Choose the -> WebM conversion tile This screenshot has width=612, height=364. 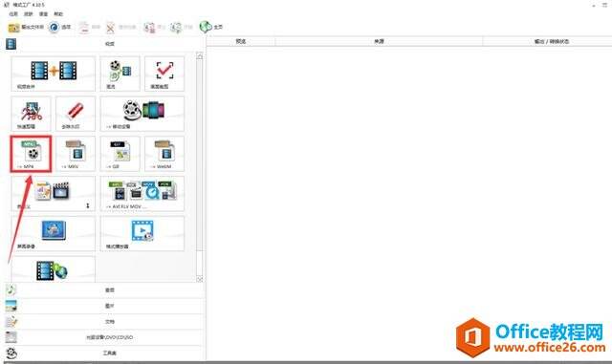[164, 154]
